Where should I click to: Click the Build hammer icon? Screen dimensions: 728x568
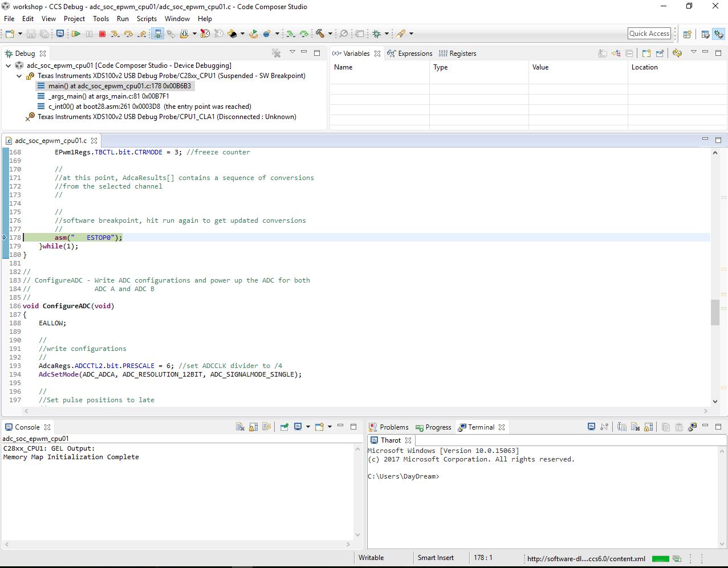319,34
